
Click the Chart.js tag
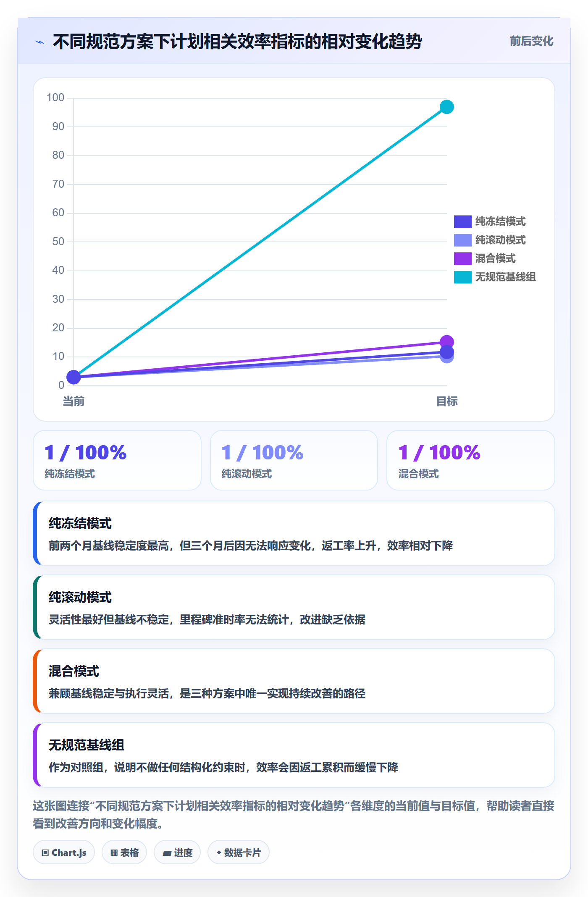pyautogui.click(x=64, y=852)
